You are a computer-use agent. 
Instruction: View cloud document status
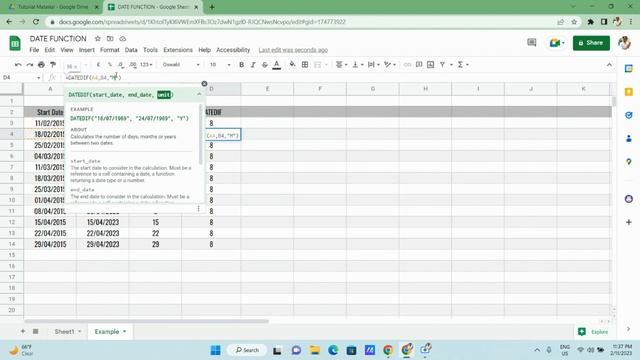pyautogui.click(x=122, y=39)
